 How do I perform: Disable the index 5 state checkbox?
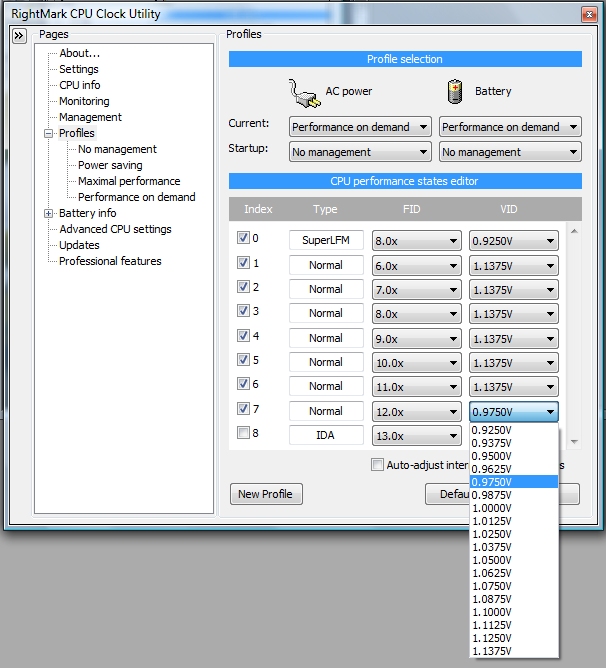point(243,360)
